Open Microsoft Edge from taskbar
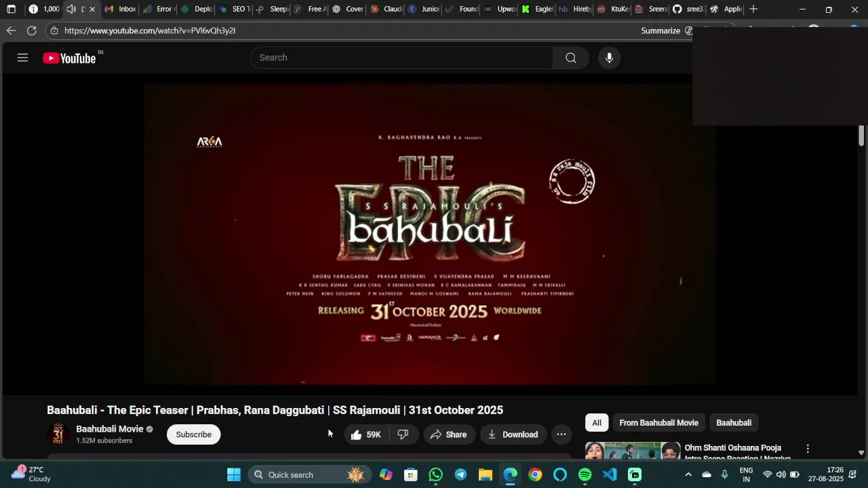This screenshot has height=488, width=868. pos(510,474)
